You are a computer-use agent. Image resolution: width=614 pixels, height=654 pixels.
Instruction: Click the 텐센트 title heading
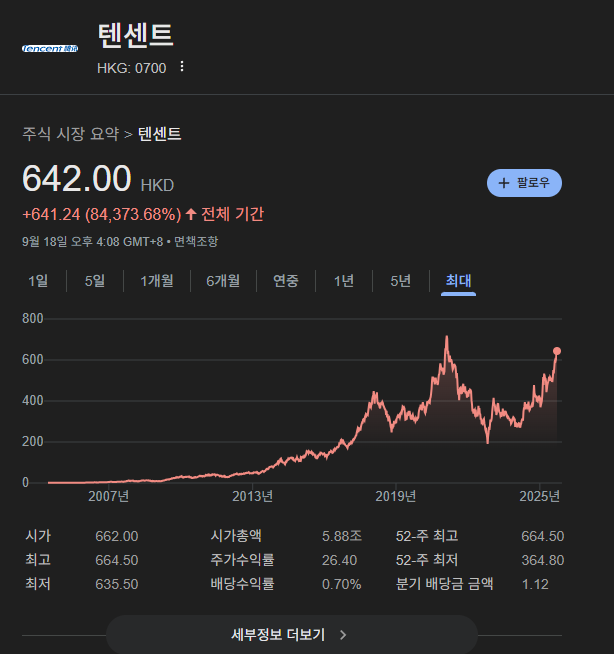(x=136, y=35)
